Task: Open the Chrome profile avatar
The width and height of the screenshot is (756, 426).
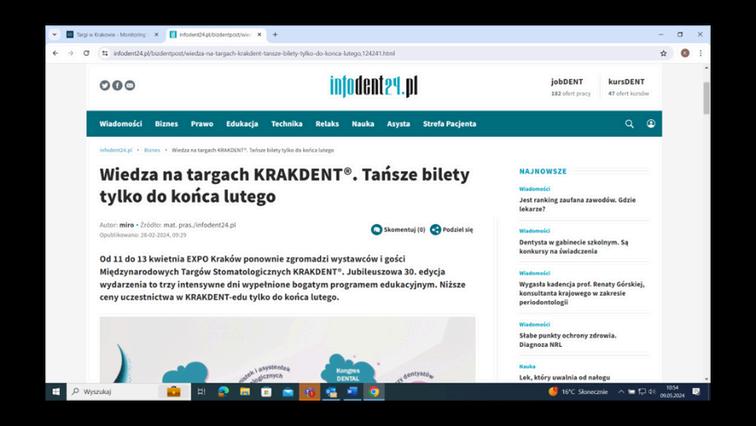Action: pos(685,53)
